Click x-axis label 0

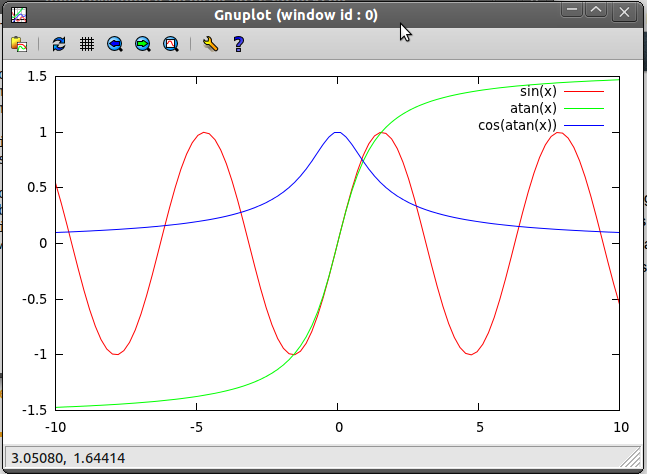(x=339, y=427)
